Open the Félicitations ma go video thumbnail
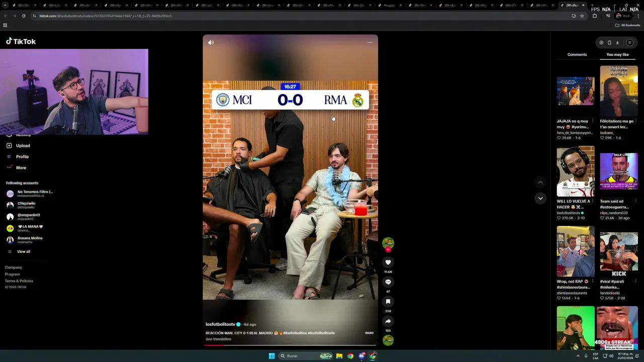The image size is (644, 362). (619, 91)
